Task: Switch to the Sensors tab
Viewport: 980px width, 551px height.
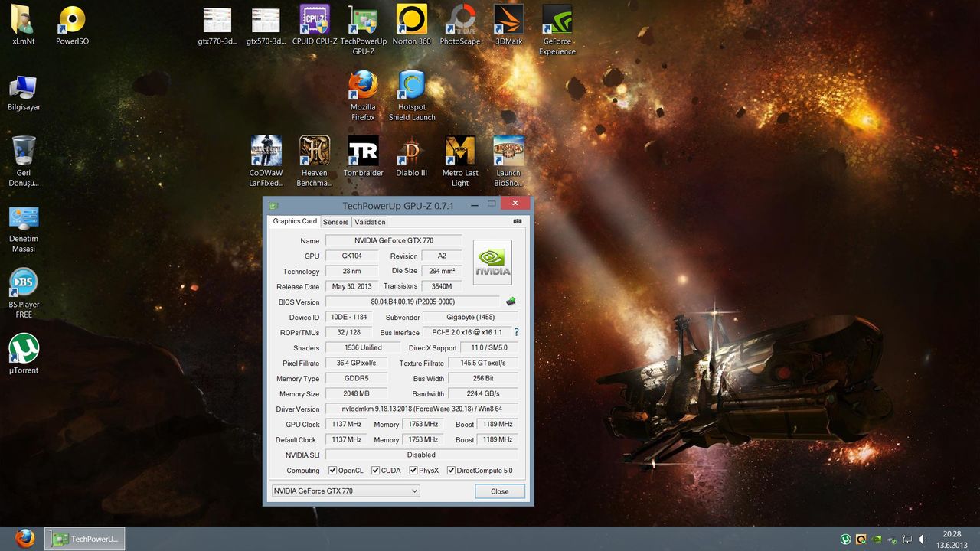Action: point(335,222)
